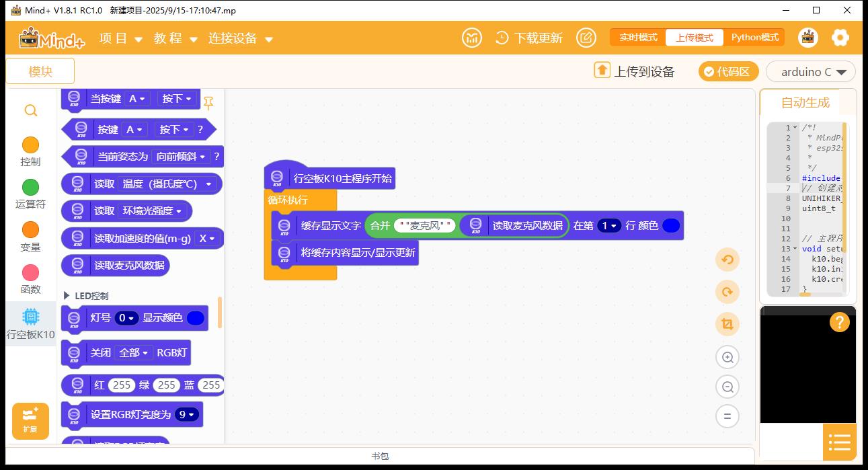
Task: Open the orange help question mark
Action: [839, 322]
